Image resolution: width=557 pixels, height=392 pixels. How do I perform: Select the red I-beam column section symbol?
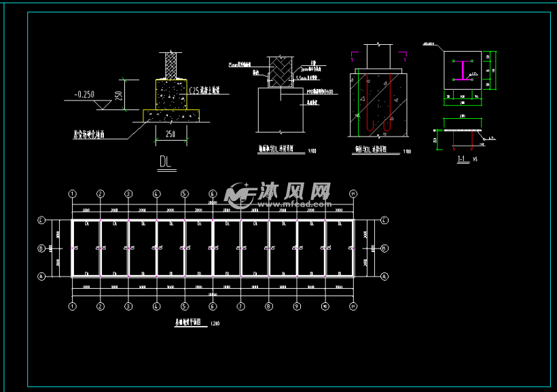pos(463,70)
